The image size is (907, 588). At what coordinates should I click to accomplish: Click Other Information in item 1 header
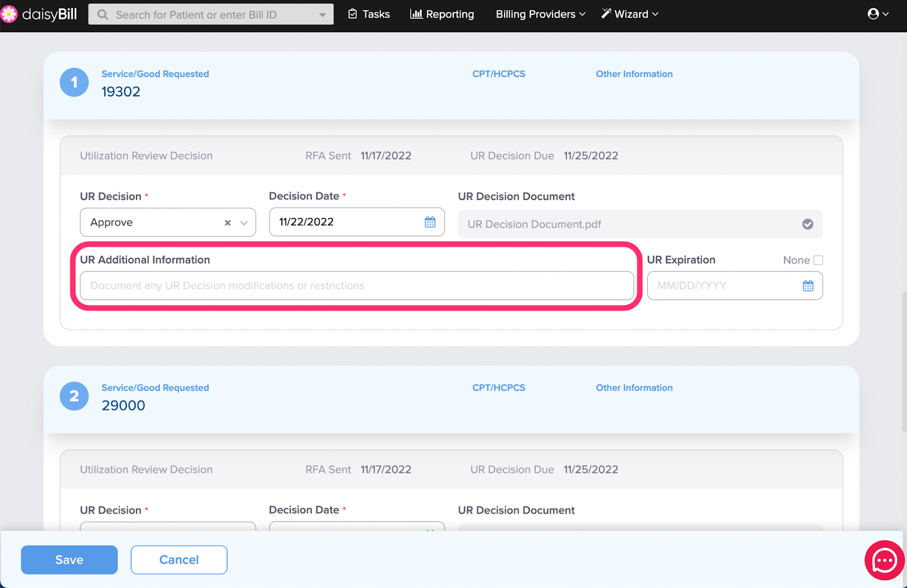click(634, 74)
